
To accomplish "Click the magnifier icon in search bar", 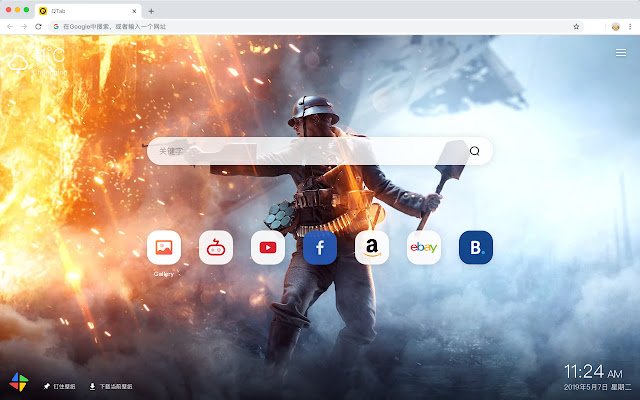I will pyautogui.click(x=474, y=151).
